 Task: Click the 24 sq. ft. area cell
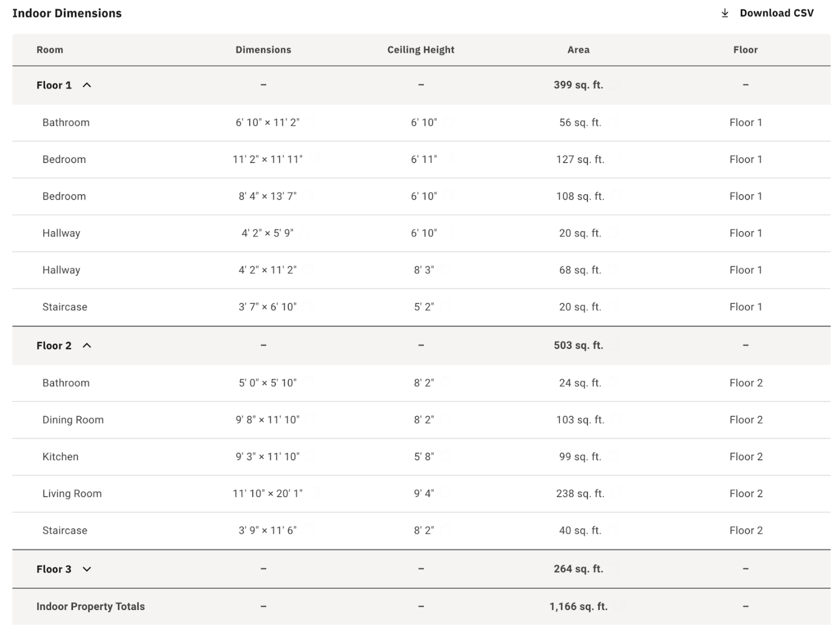tap(580, 383)
